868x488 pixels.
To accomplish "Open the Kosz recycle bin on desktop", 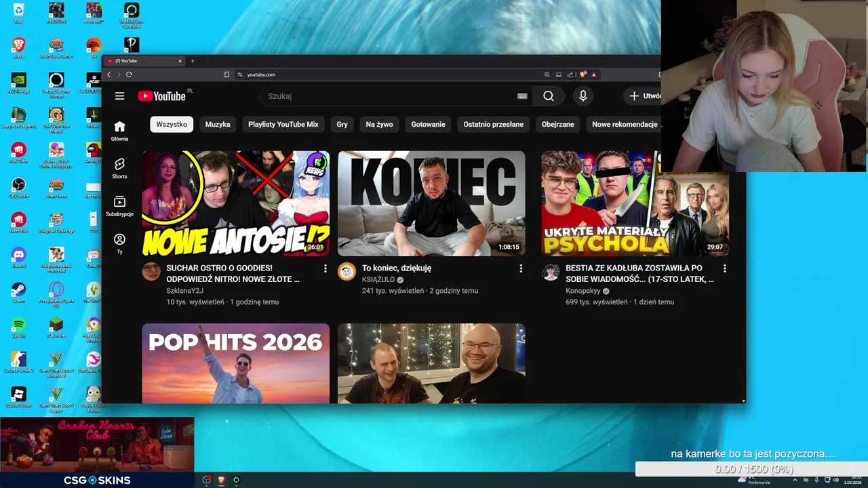I will (x=18, y=13).
